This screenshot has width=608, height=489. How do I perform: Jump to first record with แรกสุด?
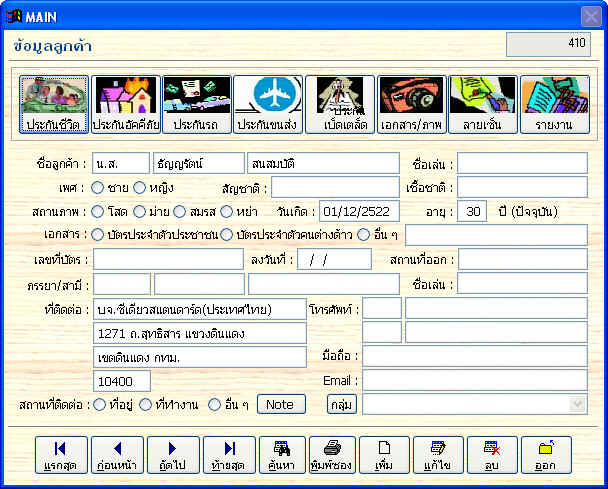(60, 455)
